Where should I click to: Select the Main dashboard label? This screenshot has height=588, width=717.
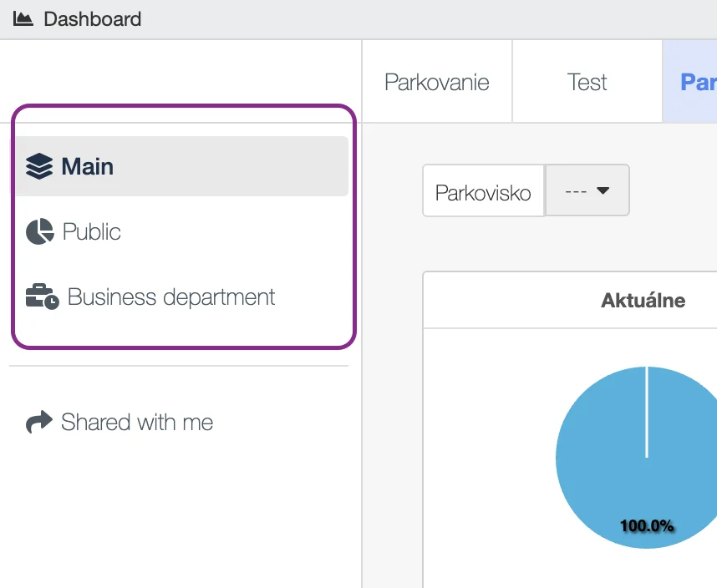click(88, 166)
